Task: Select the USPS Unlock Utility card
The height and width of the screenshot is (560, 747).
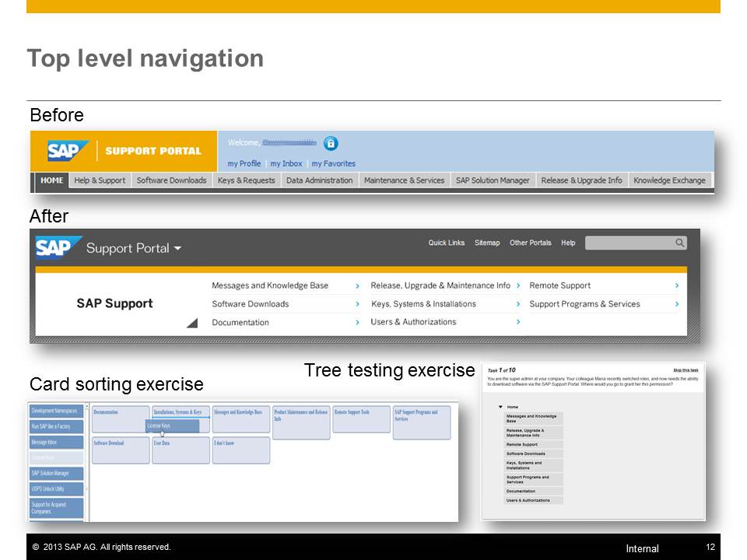Action: [56, 489]
